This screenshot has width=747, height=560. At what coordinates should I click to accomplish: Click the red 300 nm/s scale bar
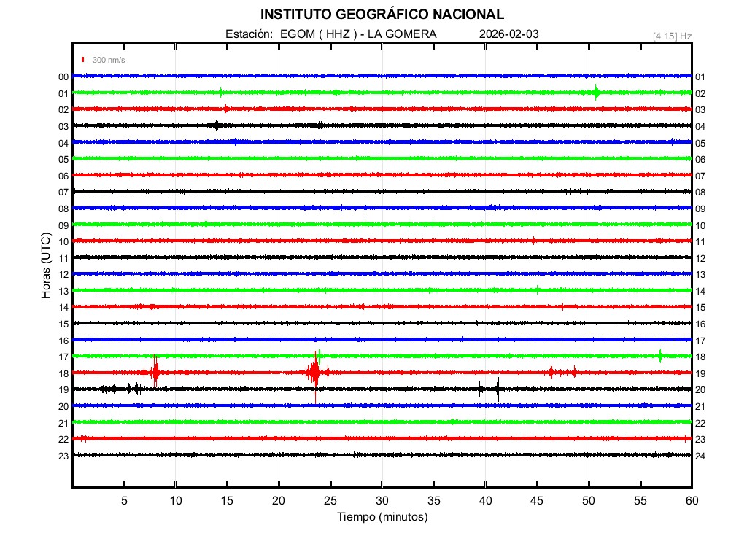[83, 60]
